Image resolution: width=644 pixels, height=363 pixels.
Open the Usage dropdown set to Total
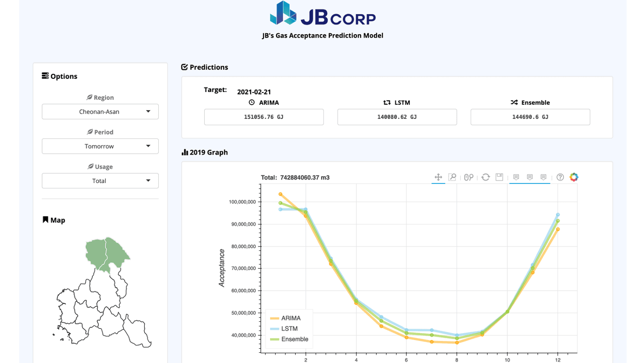[x=100, y=181]
